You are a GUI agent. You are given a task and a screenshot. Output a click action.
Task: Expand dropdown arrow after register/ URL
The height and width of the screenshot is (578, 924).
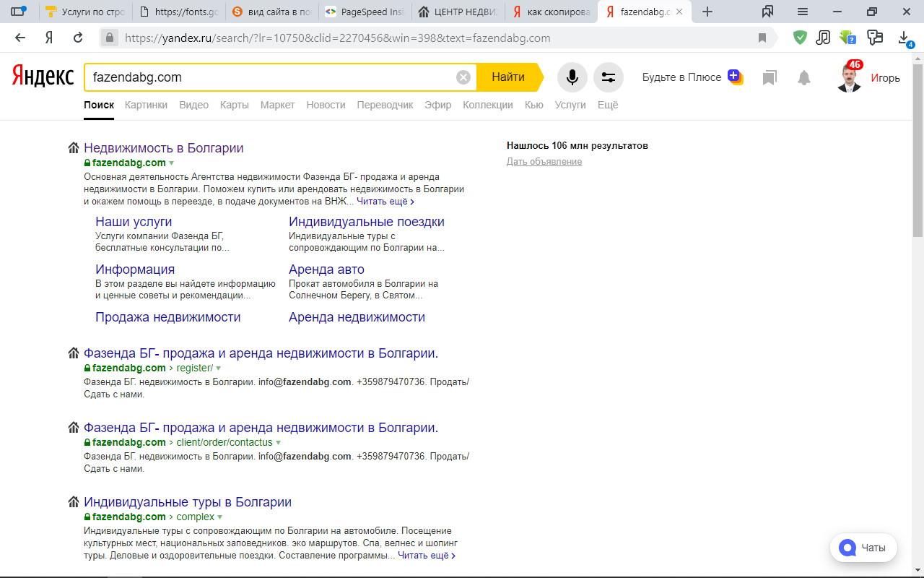(x=219, y=368)
